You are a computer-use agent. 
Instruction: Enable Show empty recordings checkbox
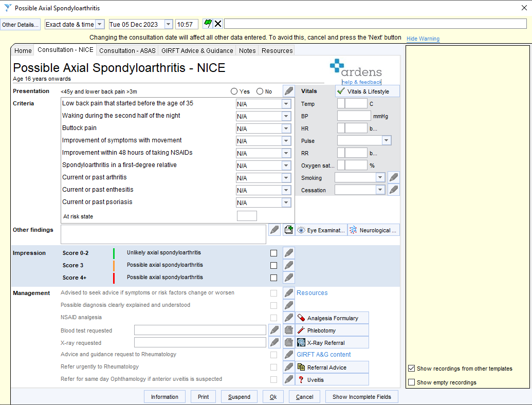pos(412,382)
